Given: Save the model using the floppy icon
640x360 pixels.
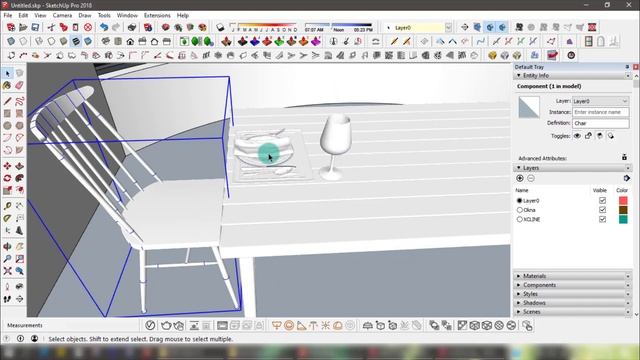Looking at the screenshot, I should pos(35,27).
